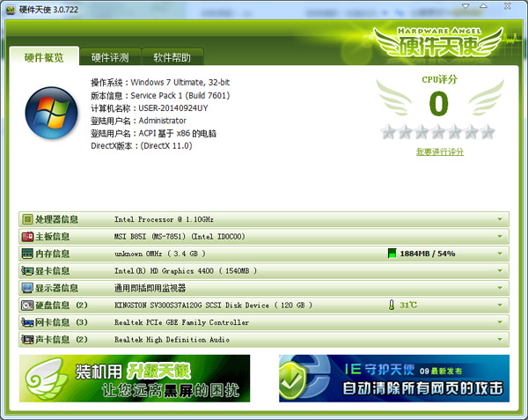
Task: Open the IE守护天使 banner ad
Action: [394, 379]
